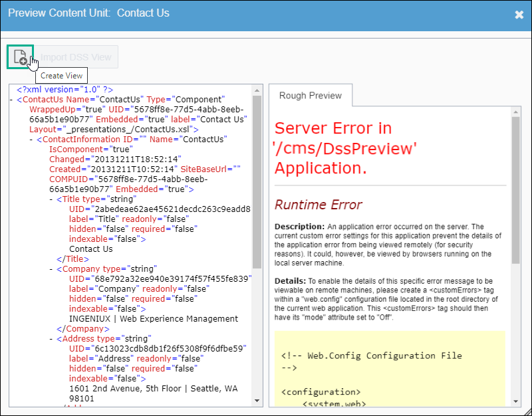532x416 pixels.
Task: Click the bold "Details:" label
Action: pos(290,281)
